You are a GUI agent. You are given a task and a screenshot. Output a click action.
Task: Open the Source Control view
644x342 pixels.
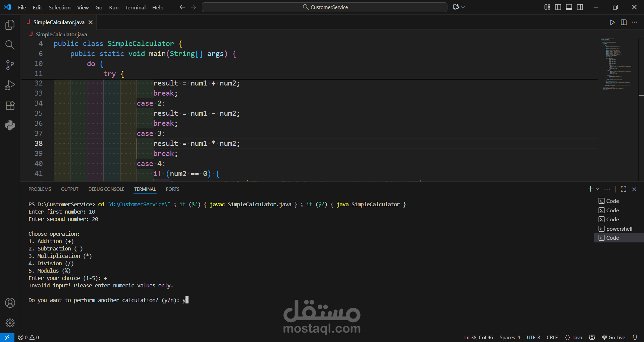(x=10, y=65)
